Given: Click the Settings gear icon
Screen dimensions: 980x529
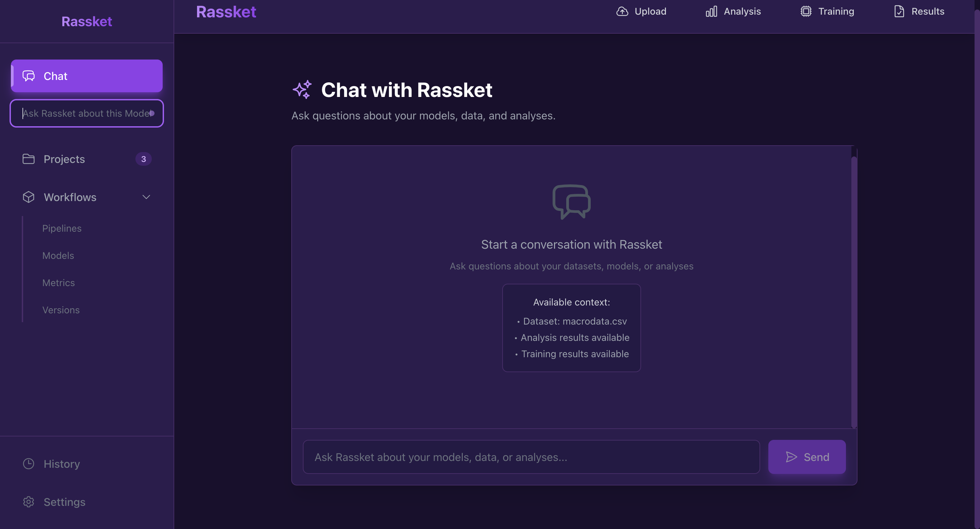Looking at the screenshot, I should 29,502.
